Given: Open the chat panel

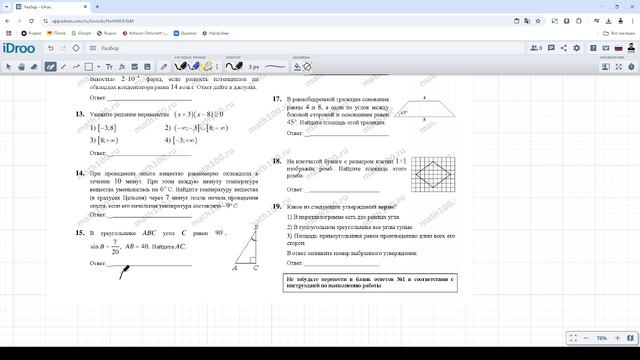Looking at the screenshot, I should (551, 48).
